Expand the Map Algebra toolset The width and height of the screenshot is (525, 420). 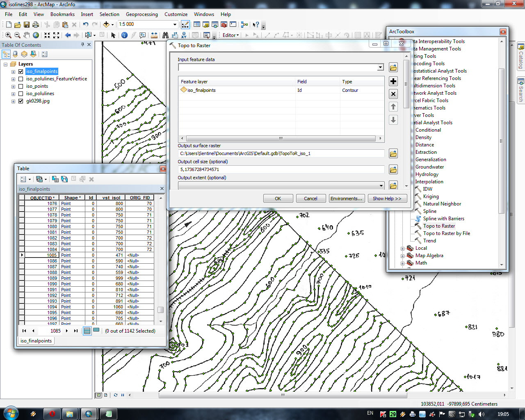[402, 256]
